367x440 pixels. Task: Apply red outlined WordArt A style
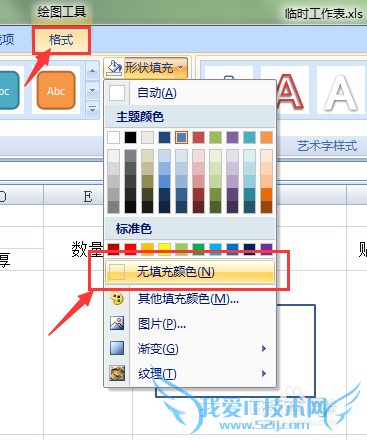coord(289,91)
